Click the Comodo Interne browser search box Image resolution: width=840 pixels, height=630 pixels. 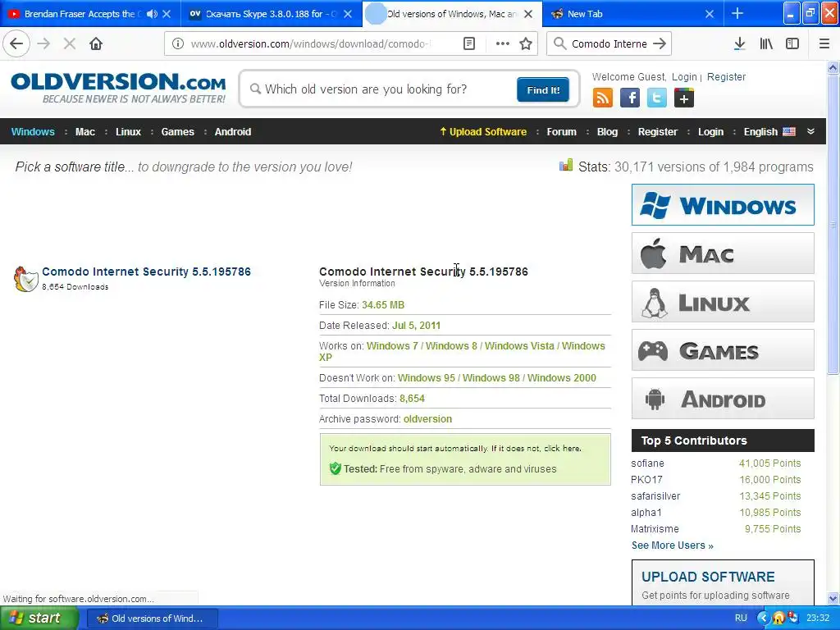[x=609, y=43]
